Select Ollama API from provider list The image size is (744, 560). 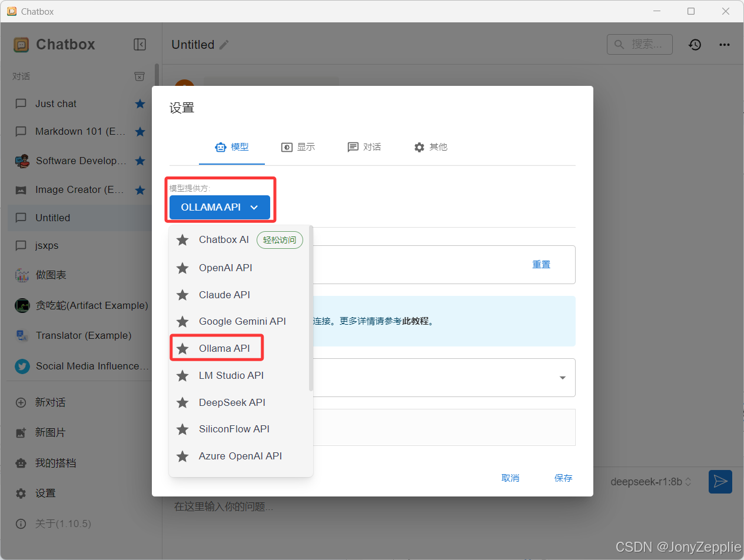point(238,348)
